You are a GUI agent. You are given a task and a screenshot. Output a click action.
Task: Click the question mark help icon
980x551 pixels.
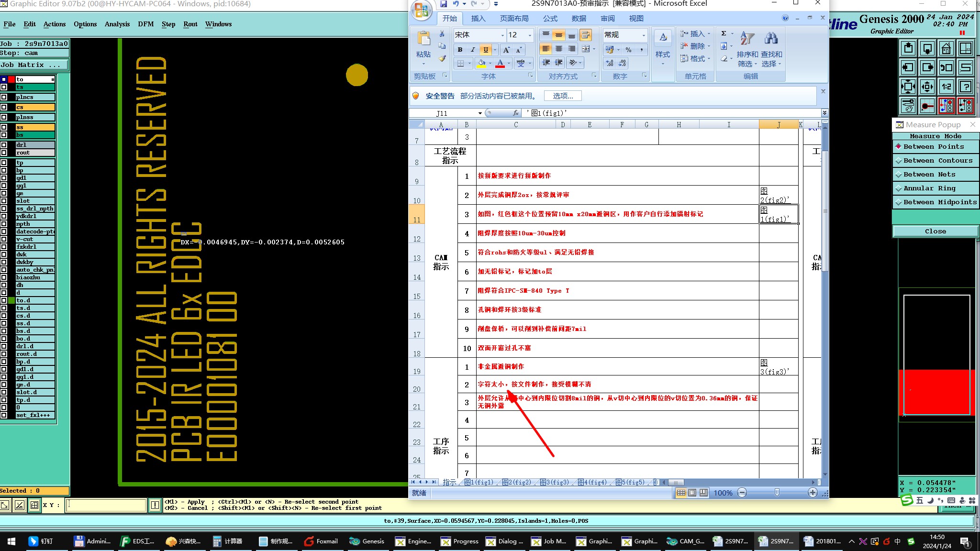point(966,87)
